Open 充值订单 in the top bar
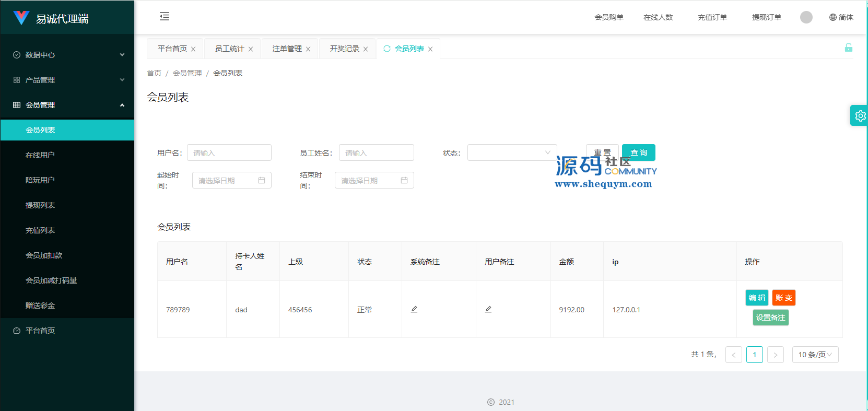Screen dimensions: 868x411 tap(712, 17)
